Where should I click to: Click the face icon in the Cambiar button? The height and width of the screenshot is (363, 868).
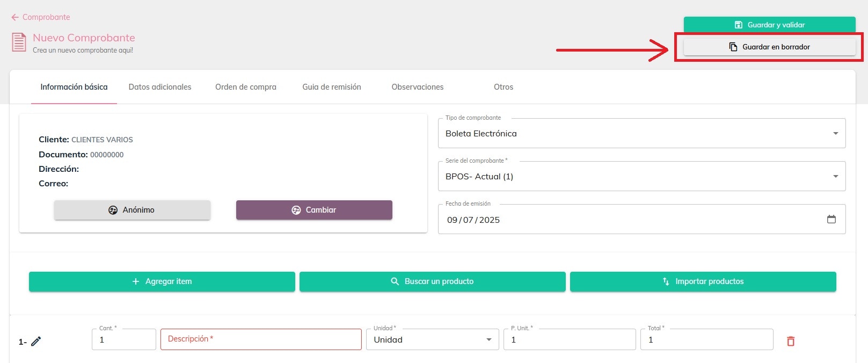(x=296, y=210)
